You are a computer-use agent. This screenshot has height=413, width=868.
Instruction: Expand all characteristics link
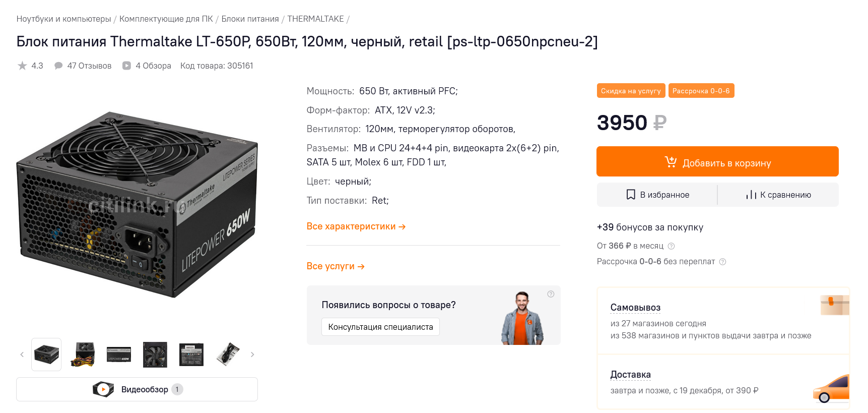click(356, 226)
